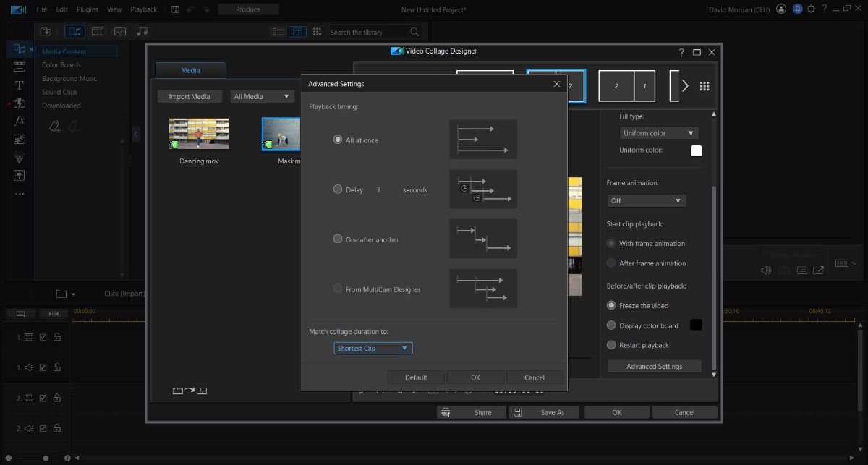
Task: Click the import media folder icon on toolbar
Action: click(45, 31)
